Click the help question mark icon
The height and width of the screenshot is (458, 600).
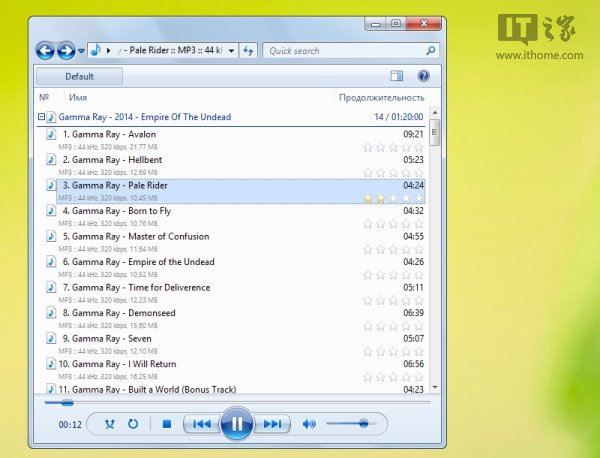click(423, 76)
